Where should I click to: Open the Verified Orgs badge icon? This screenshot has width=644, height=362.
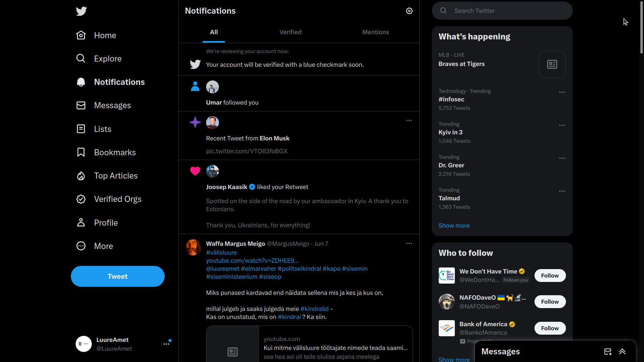(x=81, y=199)
